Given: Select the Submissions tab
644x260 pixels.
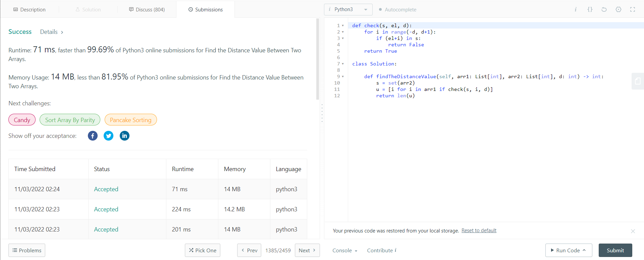Looking at the screenshot, I should (x=205, y=9).
